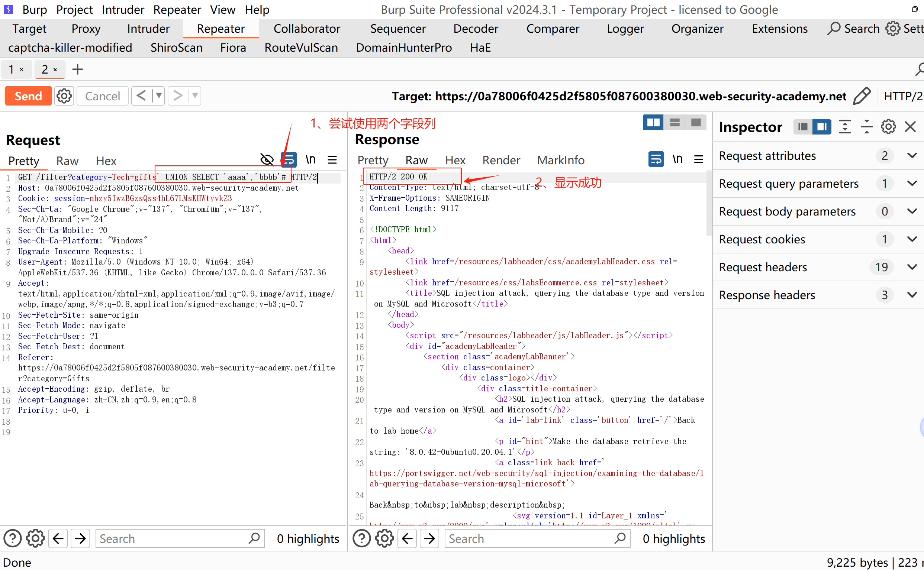Select the stacked horizontal layout icon
The image size is (924, 570).
click(675, 123)
